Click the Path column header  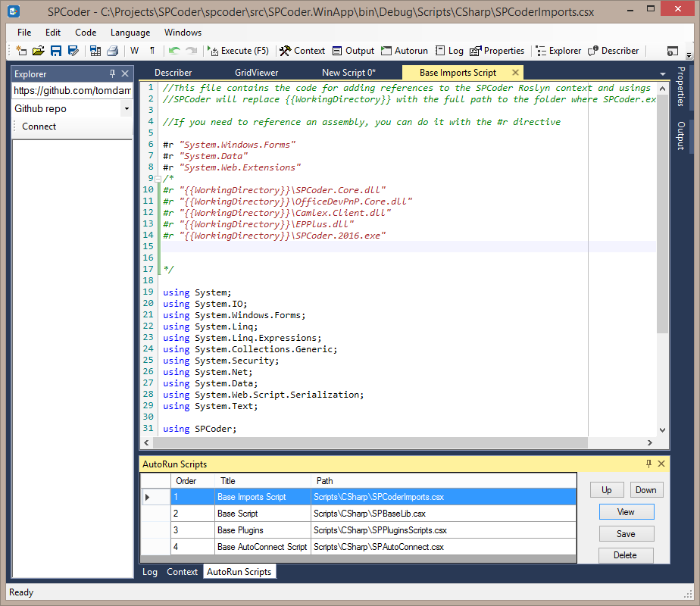tap(443, 480)
